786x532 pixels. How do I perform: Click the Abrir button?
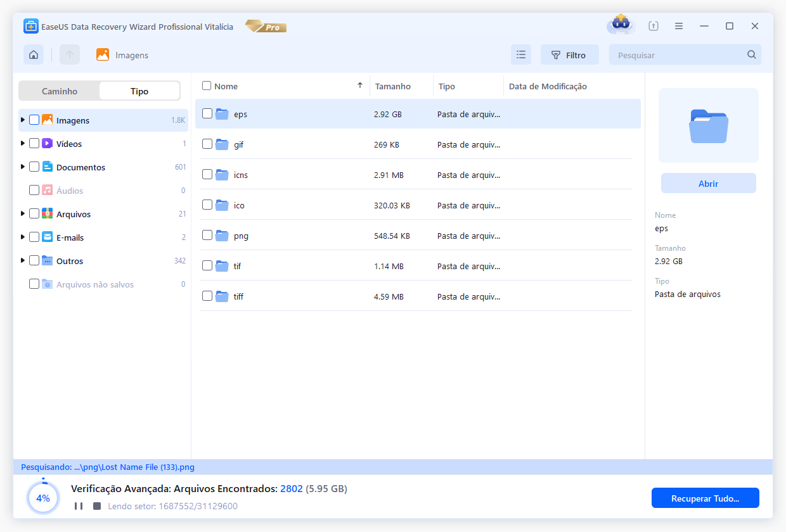[x=709, y=183]
